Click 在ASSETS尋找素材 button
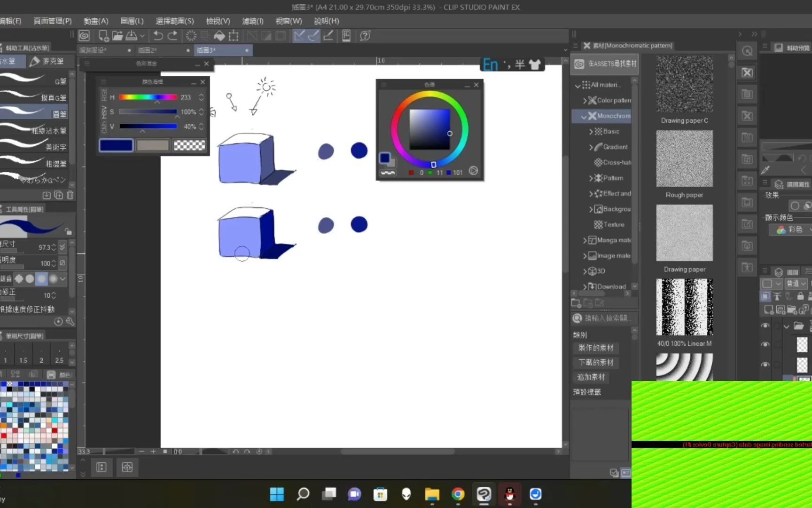This screenshot has width=812, height=508. point(605,63)
